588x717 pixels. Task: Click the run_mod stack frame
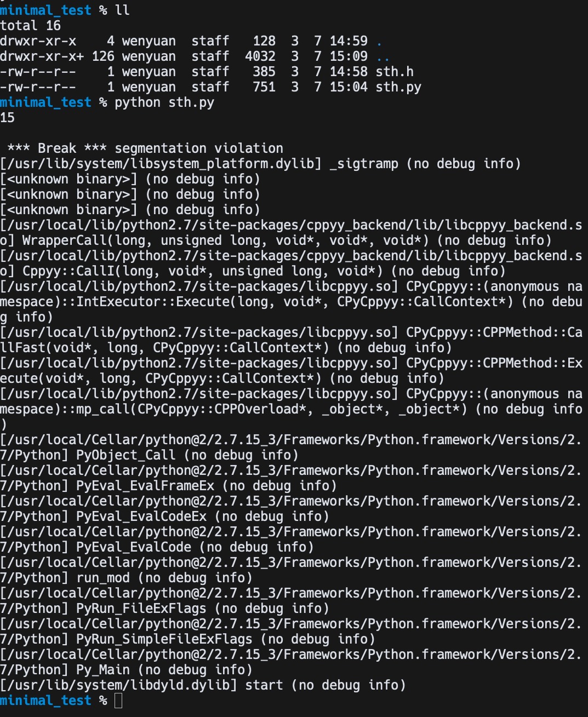103,578
